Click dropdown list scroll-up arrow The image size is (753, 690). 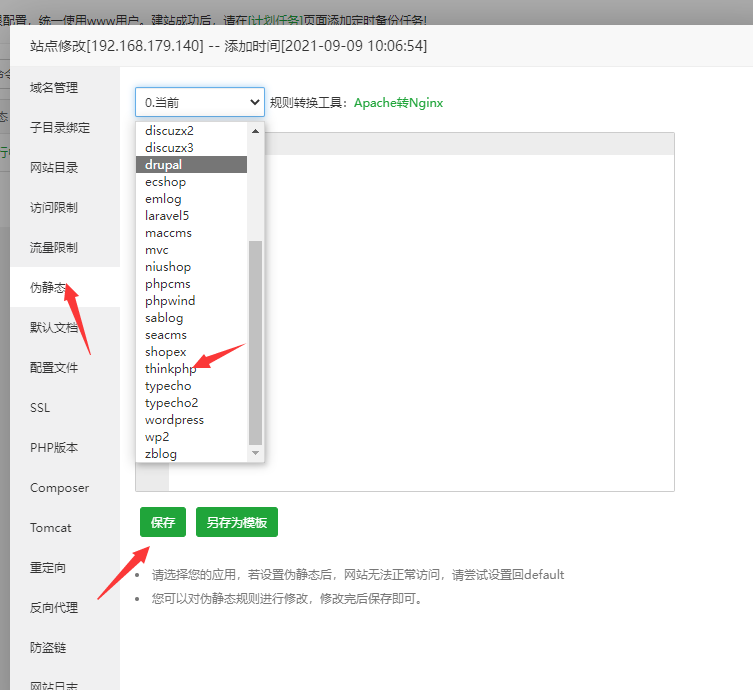coord(255,131)
